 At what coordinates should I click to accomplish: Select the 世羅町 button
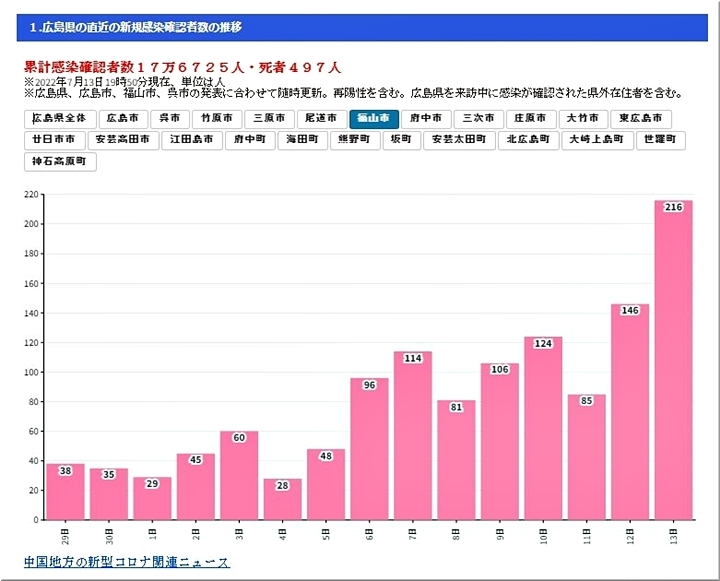660,140
